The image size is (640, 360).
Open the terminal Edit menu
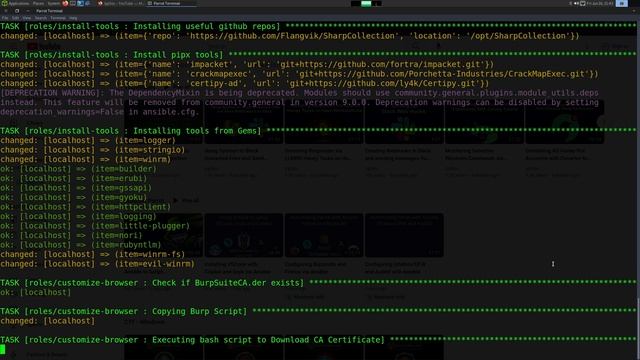pyautogui.click(x=16, y=18)
